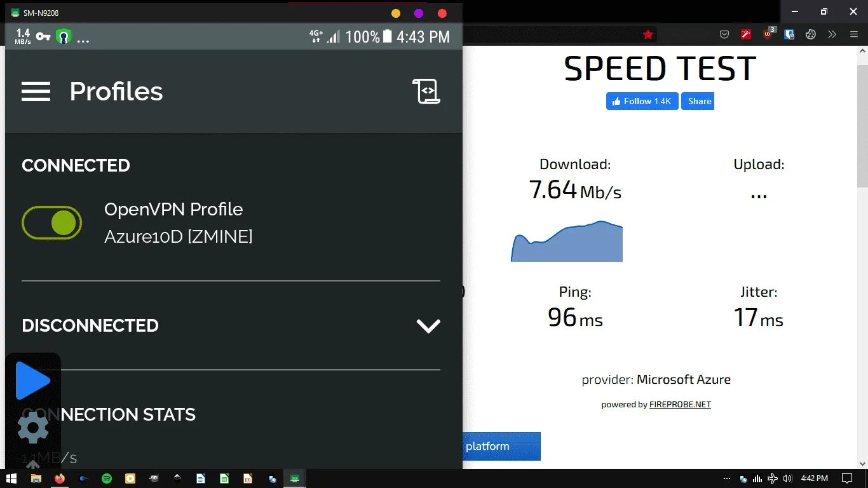This screenshot has height=488, width=868.
Task: Click the cookie extension icon in Firefox
Action: point(811,35)
